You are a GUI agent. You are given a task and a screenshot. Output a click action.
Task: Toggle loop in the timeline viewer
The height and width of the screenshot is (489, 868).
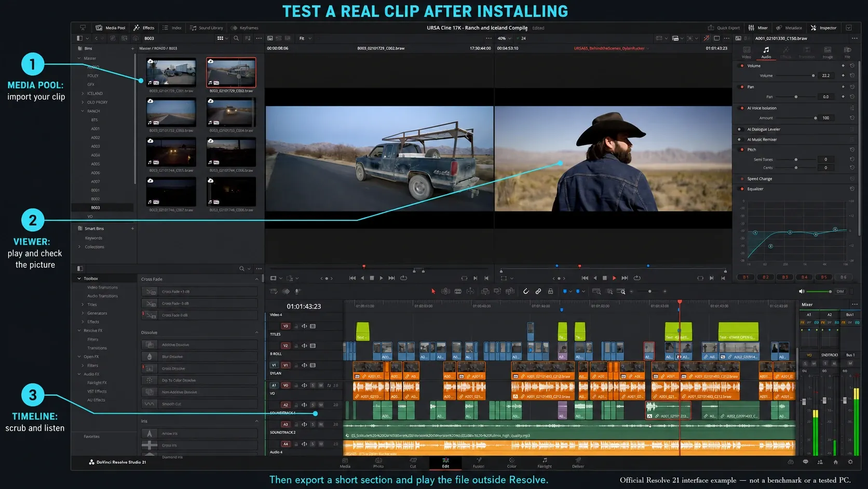coord(637,278)
